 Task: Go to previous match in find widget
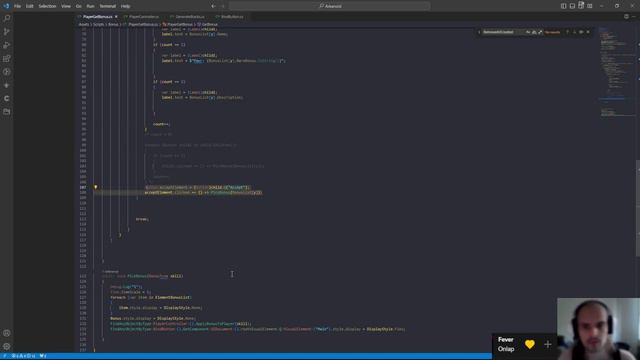pyautogui.click(x=567, y=32)
